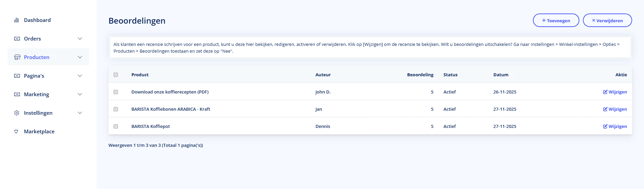
Task: Click the Marketplace plug icon
Action: click(x=16, y=132)
